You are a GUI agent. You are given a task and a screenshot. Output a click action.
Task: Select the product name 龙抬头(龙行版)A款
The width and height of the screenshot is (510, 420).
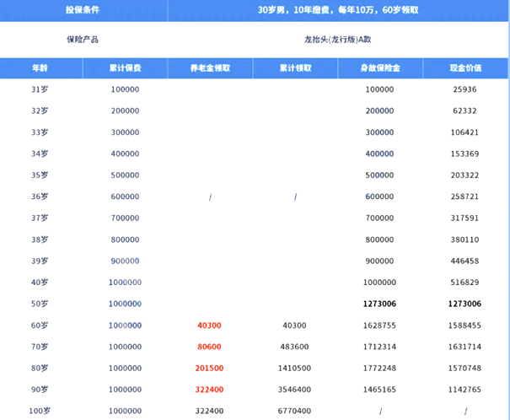point(338,40)
